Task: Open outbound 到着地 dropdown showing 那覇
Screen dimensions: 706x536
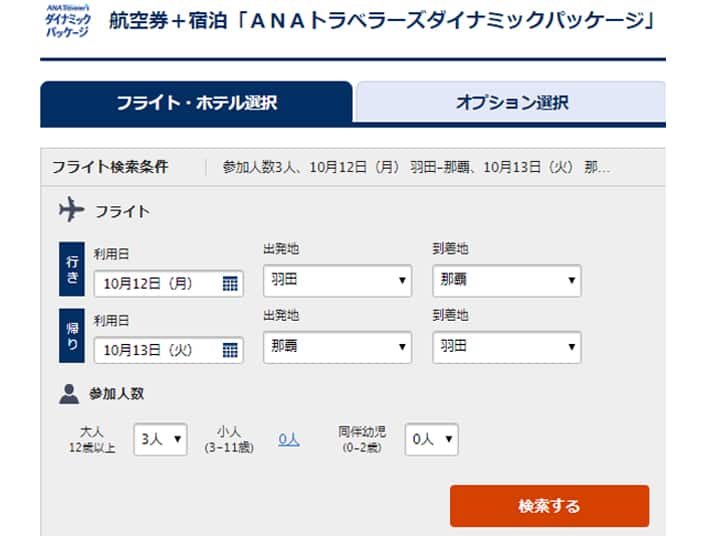Action: coord(507,281)
